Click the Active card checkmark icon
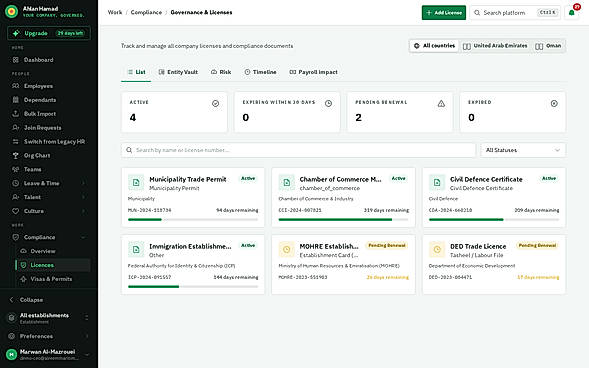Image resolution: width=589 pixels, height=368 pixels. (215, 104)
